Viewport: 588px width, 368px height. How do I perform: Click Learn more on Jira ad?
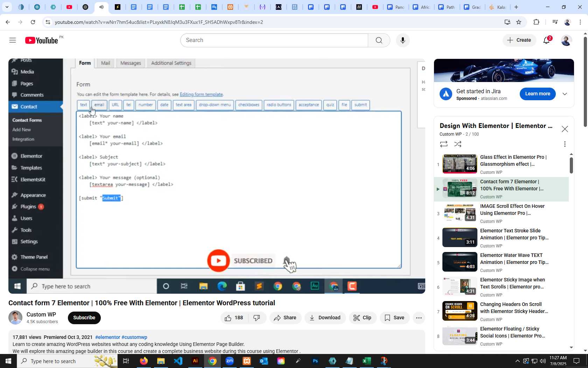[x=538, y=94]
